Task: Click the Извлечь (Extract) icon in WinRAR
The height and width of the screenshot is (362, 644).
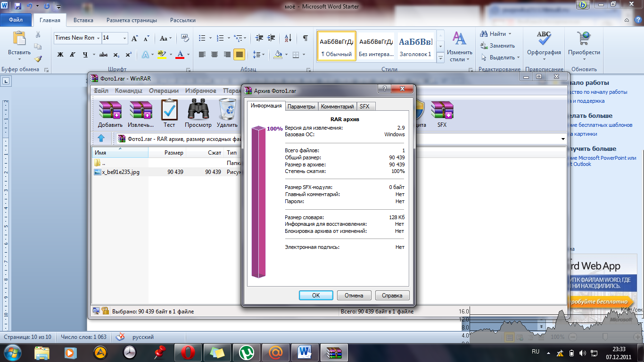Action: click(x=140, y=109)
